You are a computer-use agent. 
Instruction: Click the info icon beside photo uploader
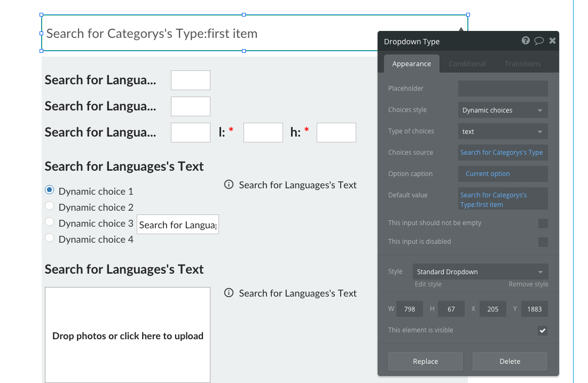(229, 293)
